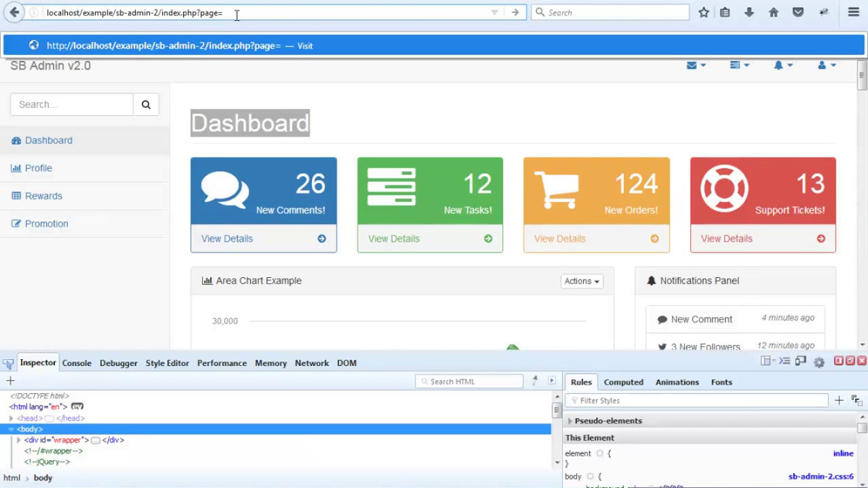Screen dimensions: 868x488
Task: Switch to the Performance devtools tab
Action: [222, 363]
